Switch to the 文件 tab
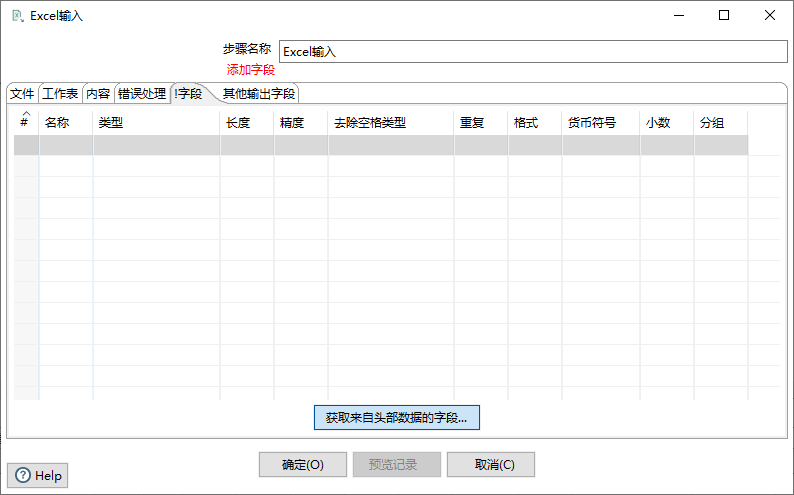Screen dimensions: 794x495 coord(22,94)
